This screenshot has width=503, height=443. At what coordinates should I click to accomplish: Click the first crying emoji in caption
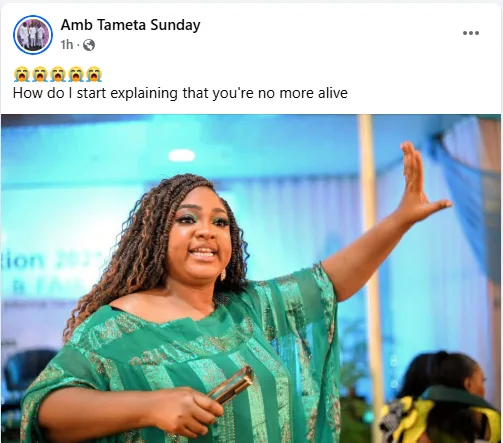[x=21, y=74]
